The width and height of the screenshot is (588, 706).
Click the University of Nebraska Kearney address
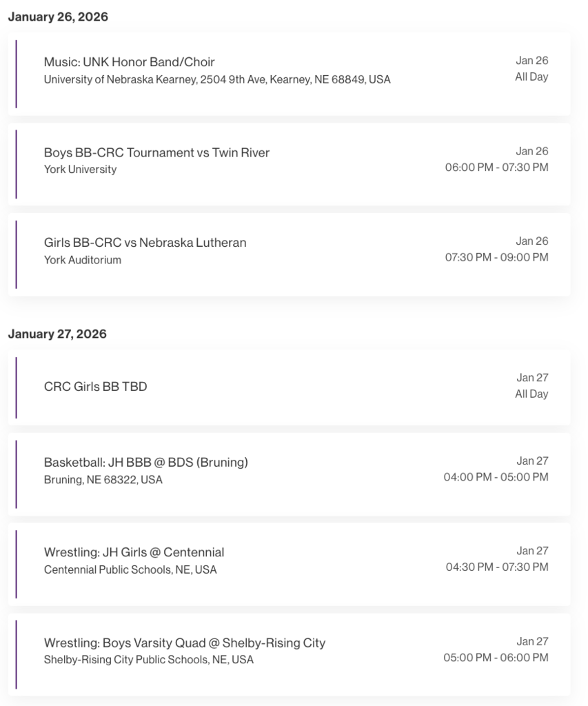pyautogui.click(x=217, y=80)
